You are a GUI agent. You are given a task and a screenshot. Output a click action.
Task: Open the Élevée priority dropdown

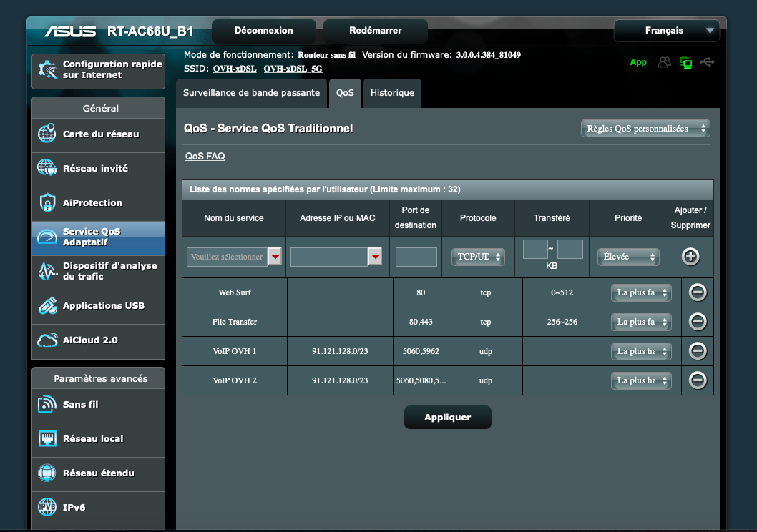(x=628, y=257)
